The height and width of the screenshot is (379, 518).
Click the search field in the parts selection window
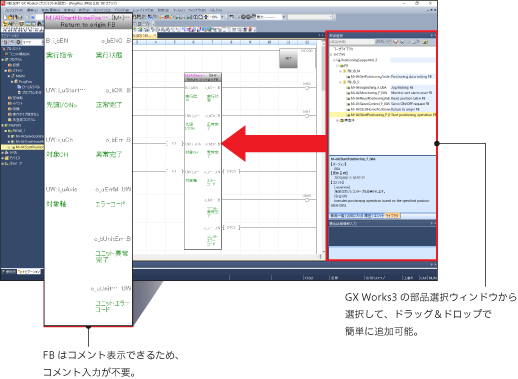pos(351,42)
